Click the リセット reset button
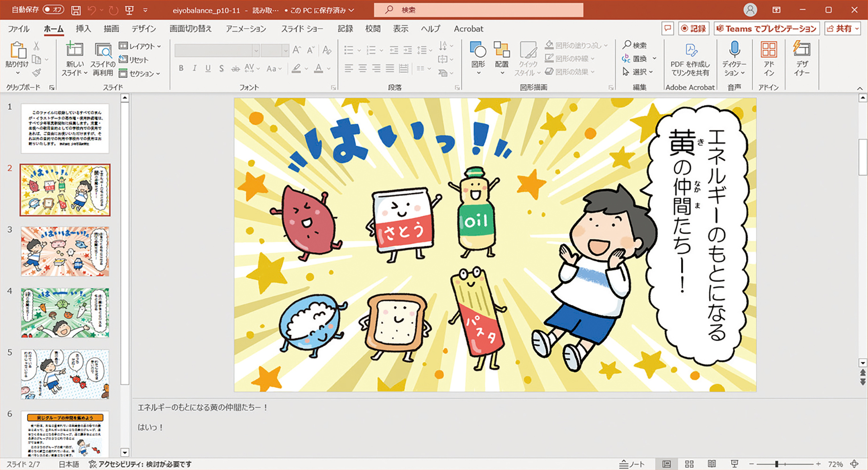The width and height of the screenshot is (868, 470). pyautogui.click(x=134, y=60)
